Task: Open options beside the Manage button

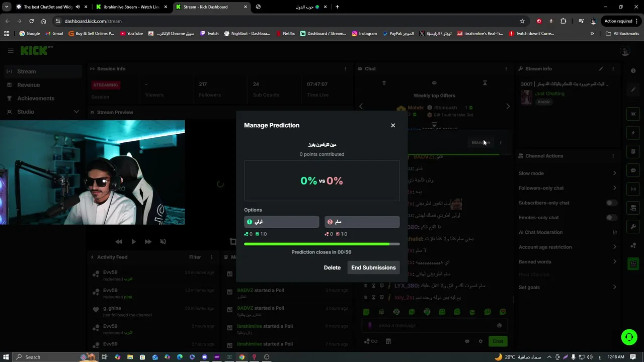Action: [501, 142]
